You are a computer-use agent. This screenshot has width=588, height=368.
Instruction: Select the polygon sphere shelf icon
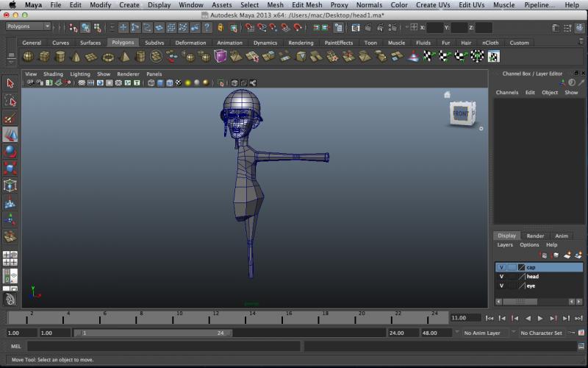(28, 57)
